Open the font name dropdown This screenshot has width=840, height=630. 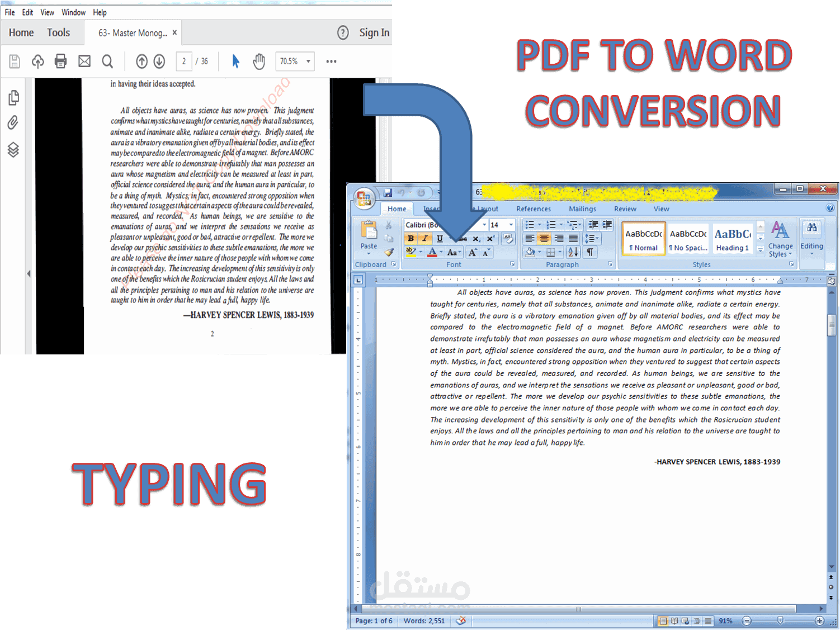tap(483, 225)
